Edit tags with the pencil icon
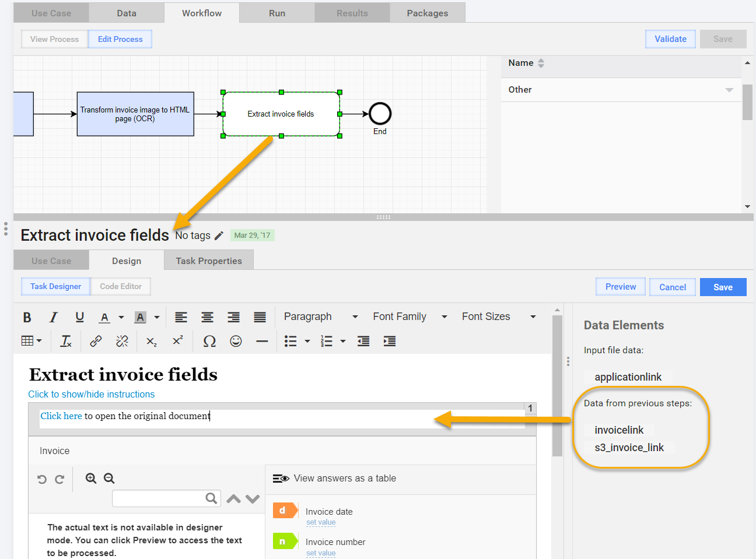Image resolution: width=756 pixels, height=559 pixels. pos(219,235)
